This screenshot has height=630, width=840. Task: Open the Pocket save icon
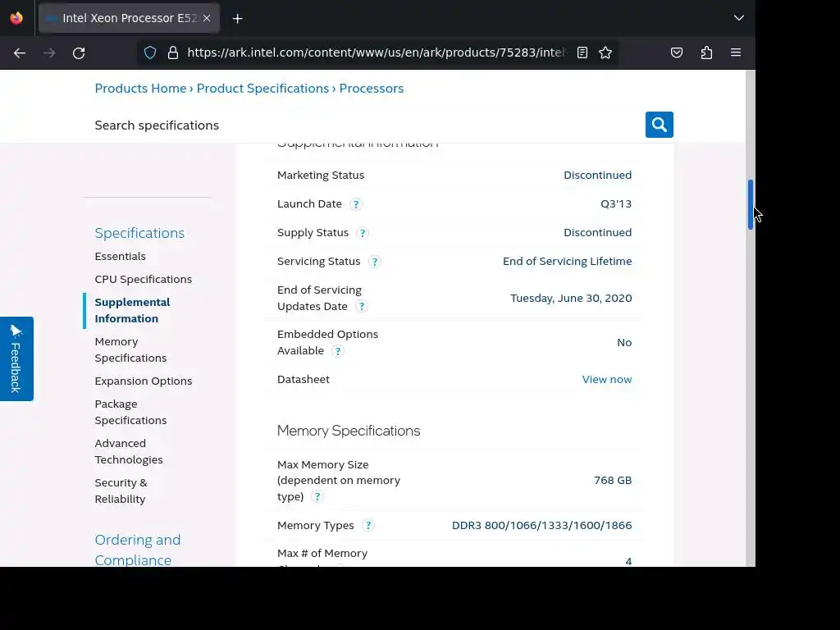pos(677,52)
